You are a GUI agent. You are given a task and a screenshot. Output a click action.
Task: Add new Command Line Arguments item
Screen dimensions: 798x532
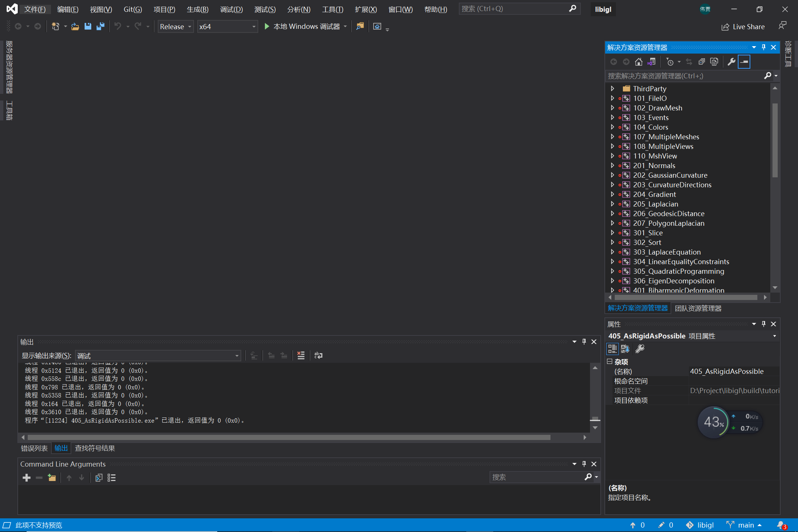(27, 478)
